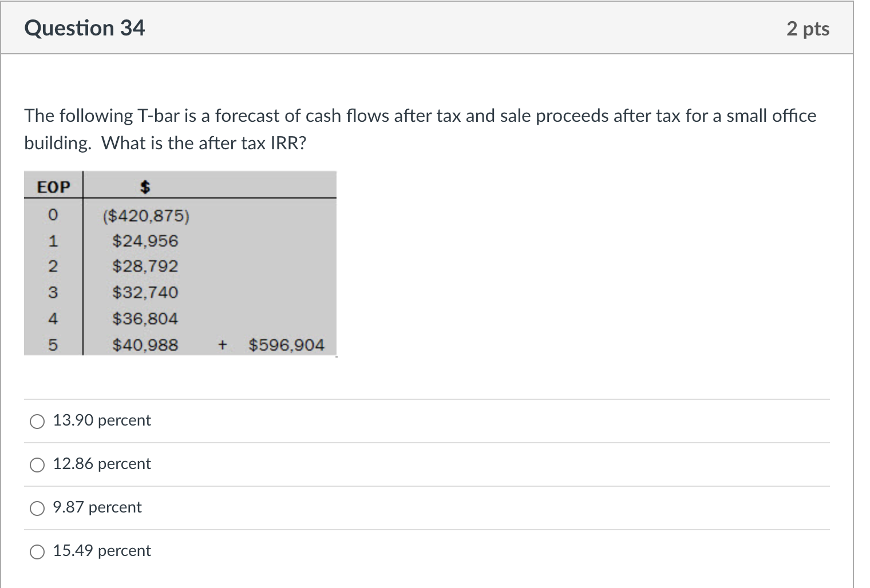Pick the 9.87 percent radio button

coord(37,508)
